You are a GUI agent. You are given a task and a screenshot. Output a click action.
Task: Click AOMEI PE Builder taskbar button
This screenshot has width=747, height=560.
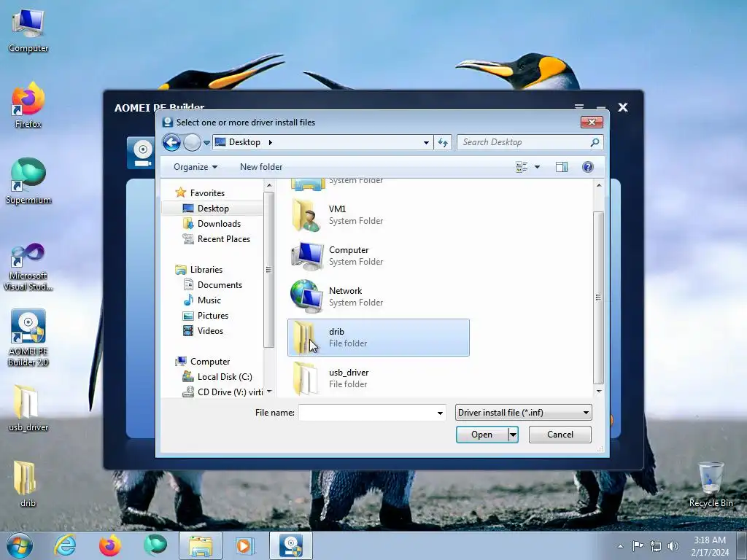tap(291, 545)
